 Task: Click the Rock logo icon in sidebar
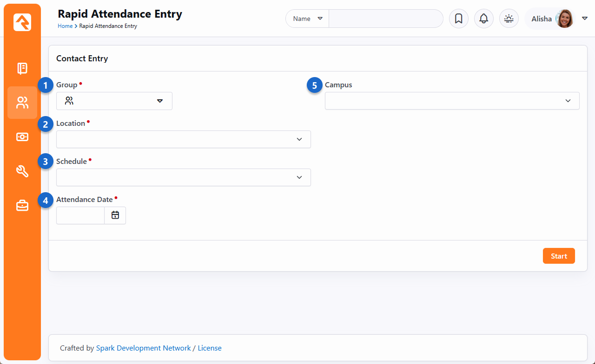(22, 22)
